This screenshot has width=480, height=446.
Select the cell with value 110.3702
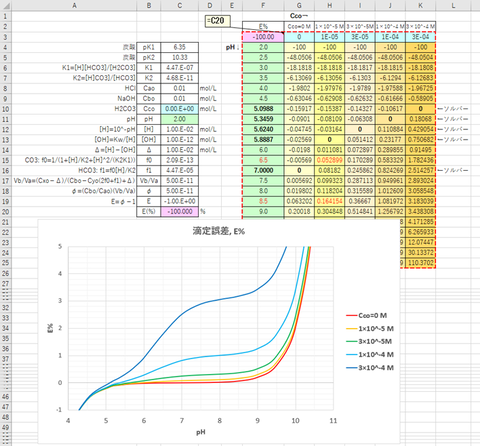pyautogui.click(x=420, y=263)
